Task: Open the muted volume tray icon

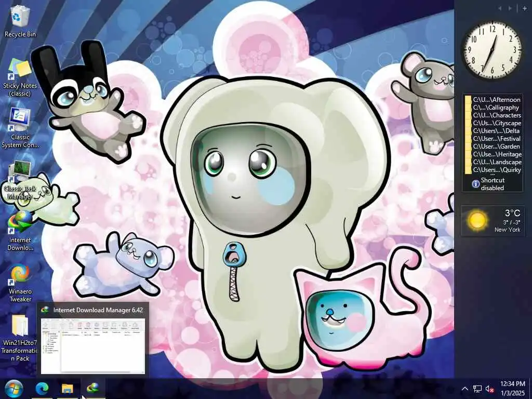Action: coord(489,389)
